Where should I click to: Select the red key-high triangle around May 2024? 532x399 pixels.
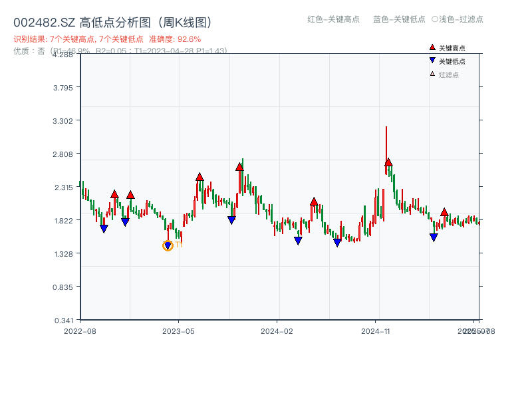pyautogui.click(x=314, y=201)
